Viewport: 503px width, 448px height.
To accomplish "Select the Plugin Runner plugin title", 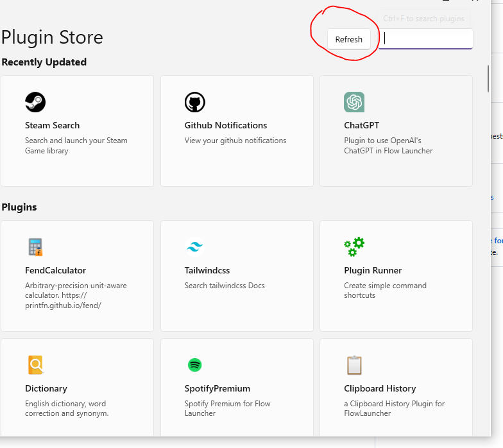I will (x=373, y=270).
